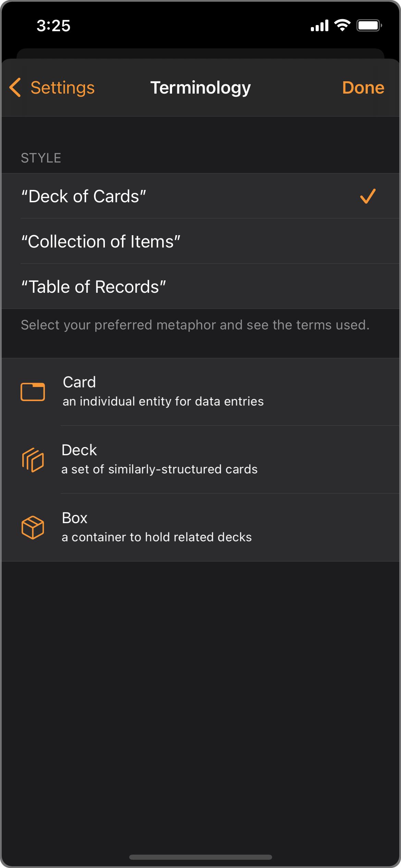Tap the Deck stacked cards icon
Viewport: 401px width, 868px height.
click(x=33, y=460)
